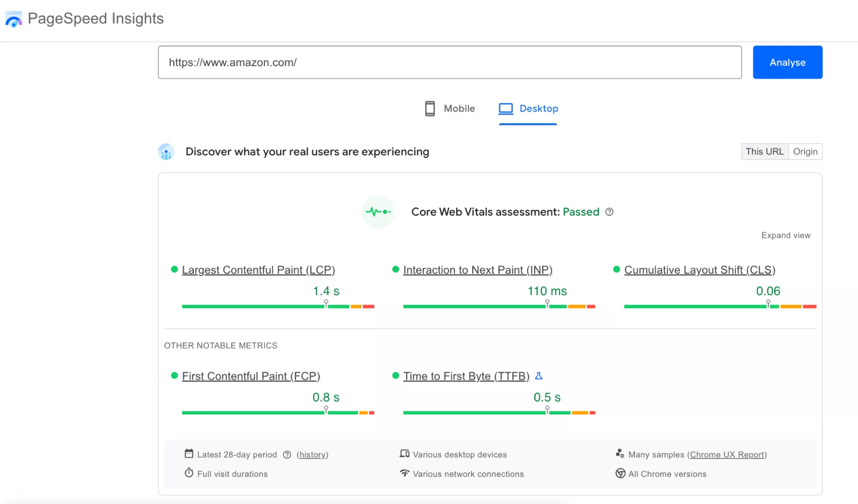This screenshot has height=504, width=858.
Task: Click the Chrome icon beside All Chrome versions
Action: point(620,474)
